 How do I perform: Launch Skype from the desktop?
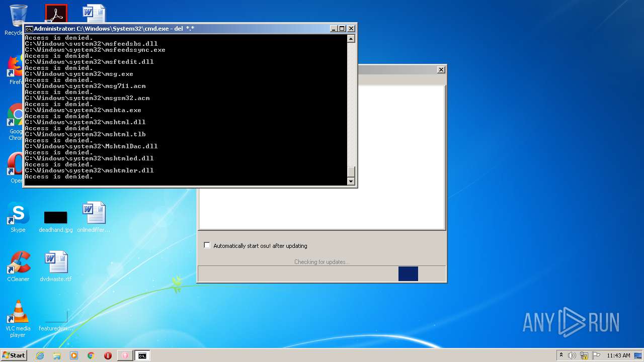coord(18,218)
